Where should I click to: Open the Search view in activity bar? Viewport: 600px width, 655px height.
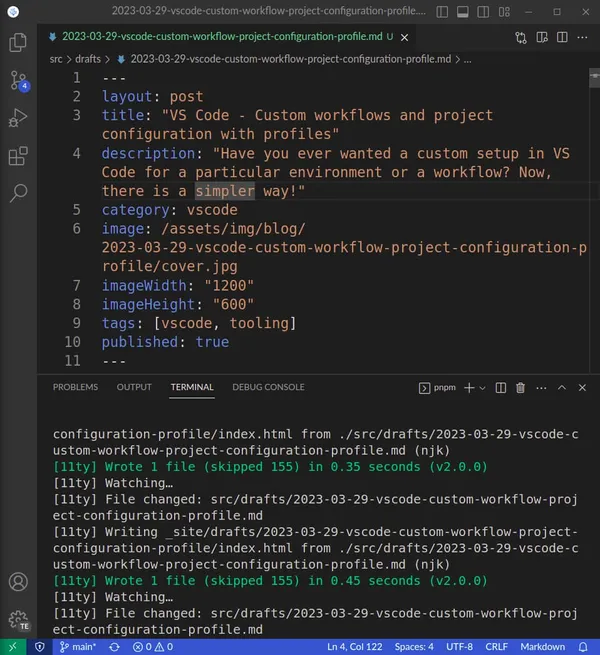point(18,194)
